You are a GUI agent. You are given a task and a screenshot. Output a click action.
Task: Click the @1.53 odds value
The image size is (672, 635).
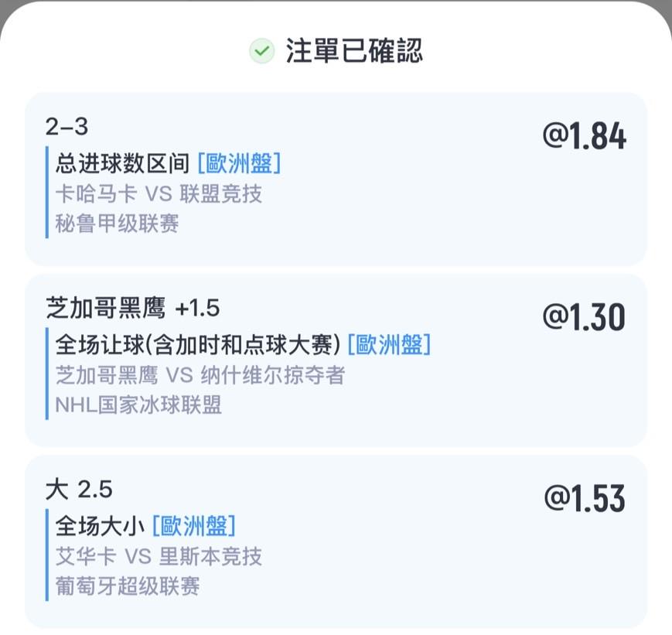point(584,499)
